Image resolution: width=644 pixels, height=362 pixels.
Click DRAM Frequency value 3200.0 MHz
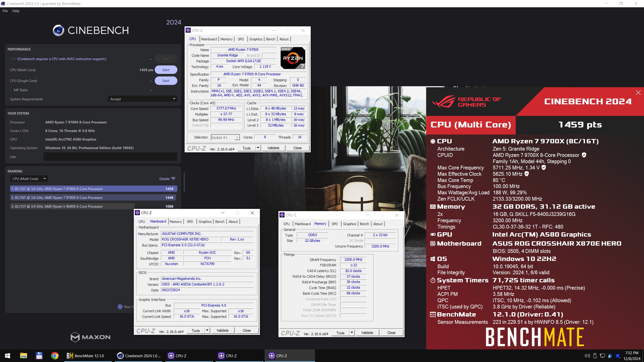[x=353, y=259]
